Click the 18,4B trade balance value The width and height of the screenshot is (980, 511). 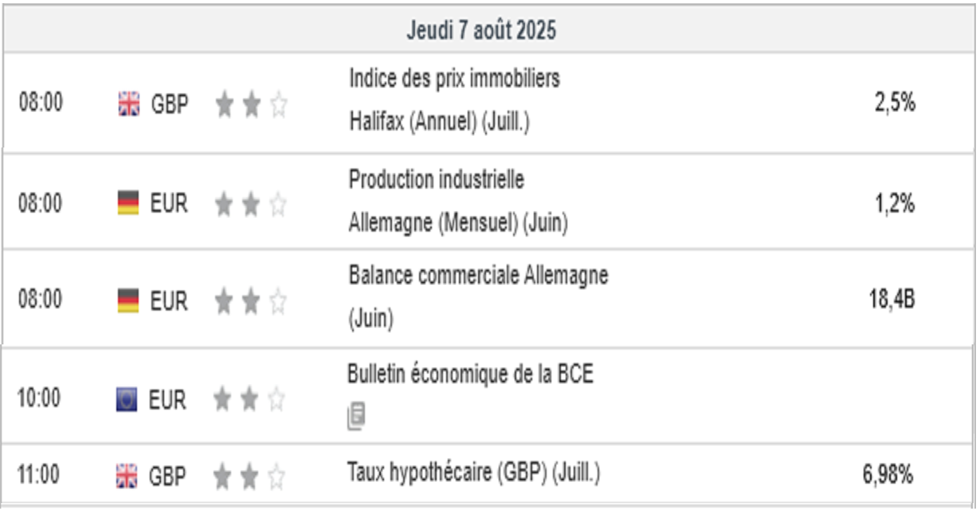point(892,301)
